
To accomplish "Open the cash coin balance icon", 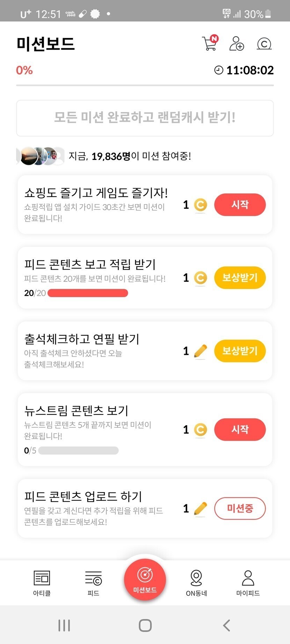I will (x=264, y=44).
